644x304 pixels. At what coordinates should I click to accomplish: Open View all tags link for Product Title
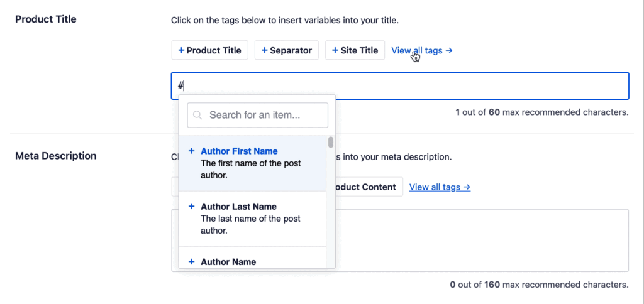coord(421,50)
